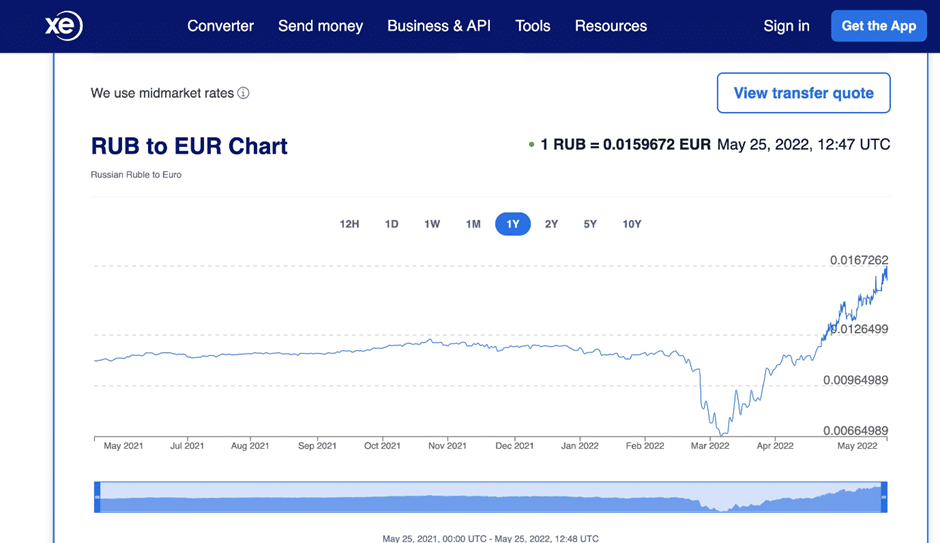Switch chart to 1M range
This screenshot has width=940, height=543.
coord(473,224)
